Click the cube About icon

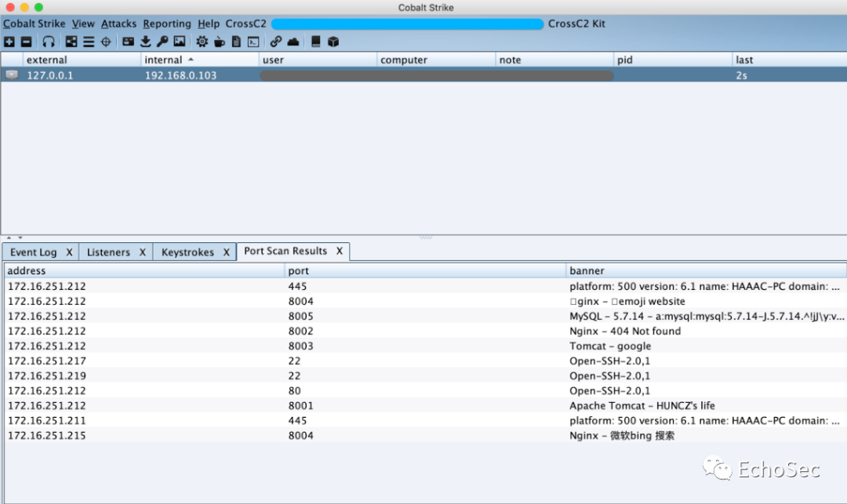[333, 42]
